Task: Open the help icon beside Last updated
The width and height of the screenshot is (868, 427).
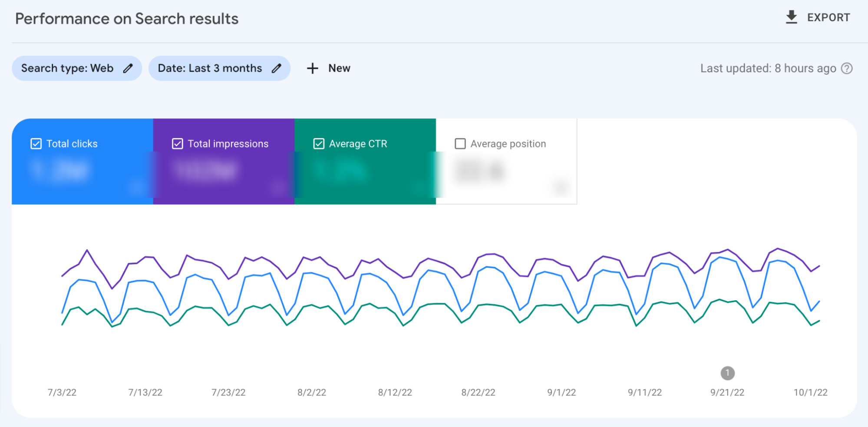Action: (847, 69)
